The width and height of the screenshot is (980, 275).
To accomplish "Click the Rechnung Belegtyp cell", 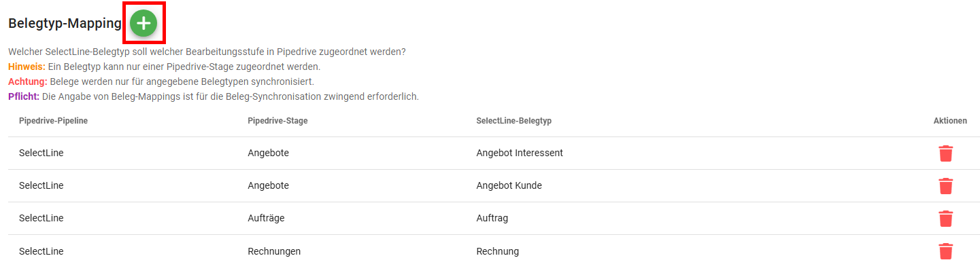I will point(498,251).
